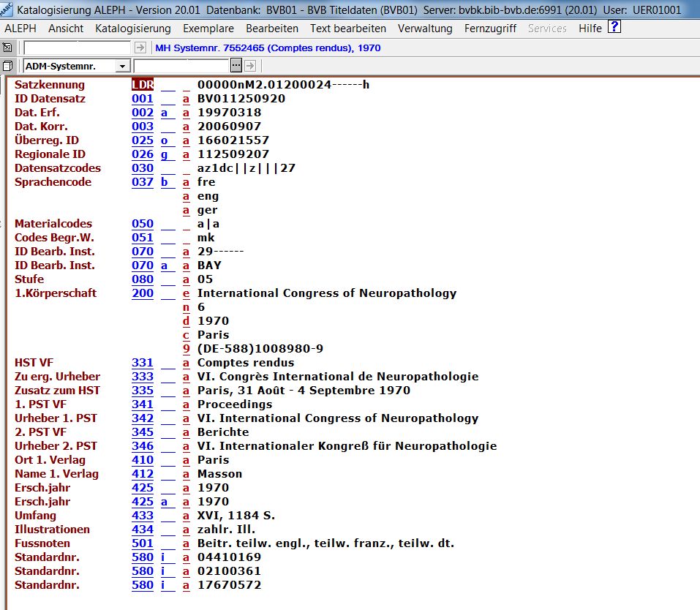Open the ADM-Systemnr. dropdown list
Screen dimensions: 700x610
pos(122,67)
